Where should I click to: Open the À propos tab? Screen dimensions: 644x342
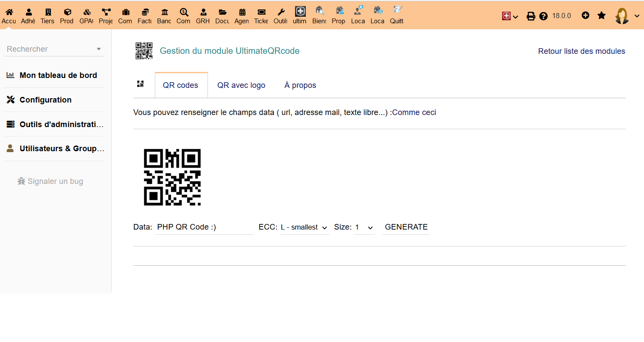[x=300, y=85]
